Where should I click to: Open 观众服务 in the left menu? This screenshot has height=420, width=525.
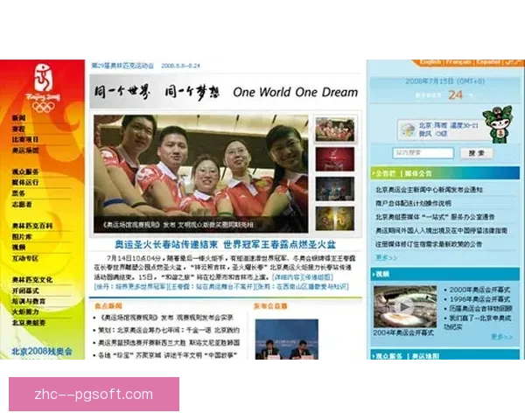25,171
